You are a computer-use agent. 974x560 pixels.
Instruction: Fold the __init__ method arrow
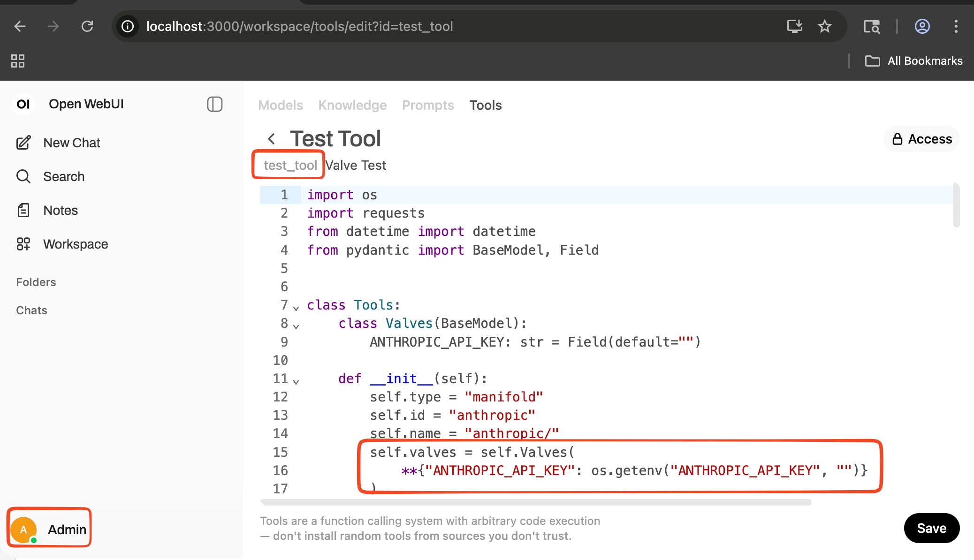pyautogui.click(x=296, y=382)
